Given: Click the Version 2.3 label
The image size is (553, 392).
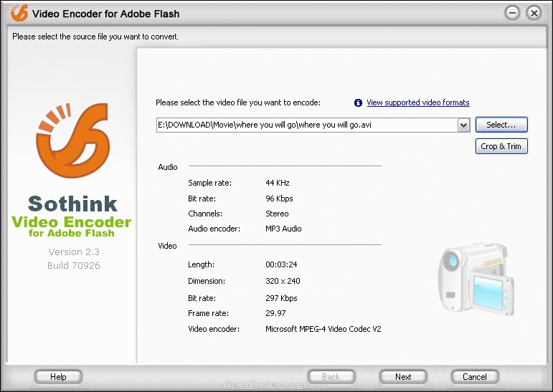Looking at the screenshot, I should (74, 252).
